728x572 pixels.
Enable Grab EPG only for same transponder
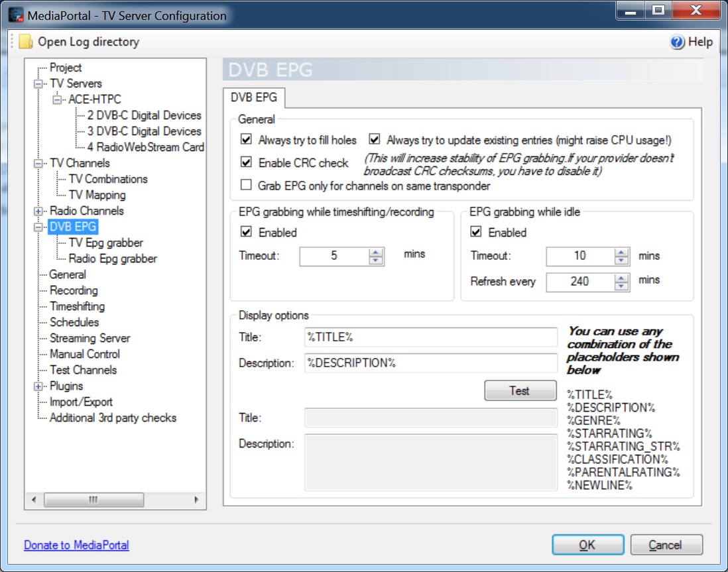tap(246, 185)
